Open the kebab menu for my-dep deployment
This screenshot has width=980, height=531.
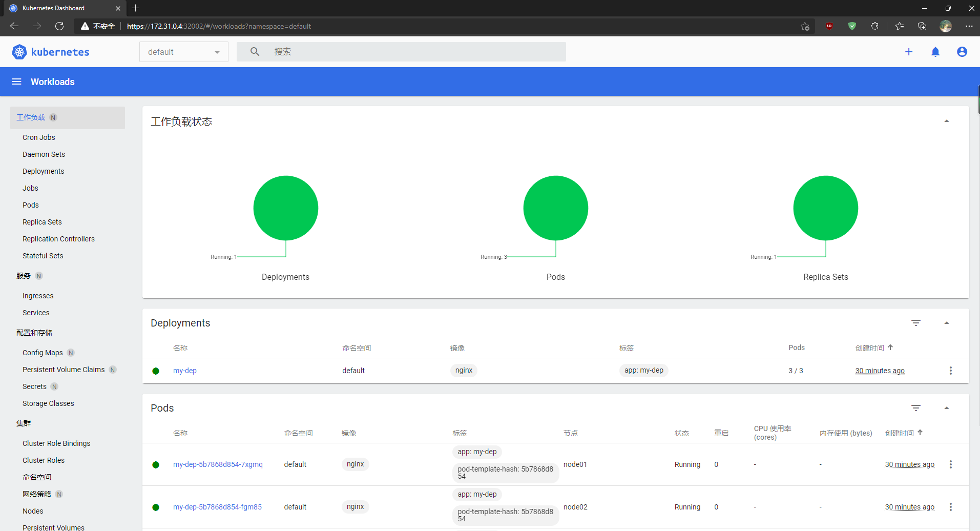(x=951, y=371)
